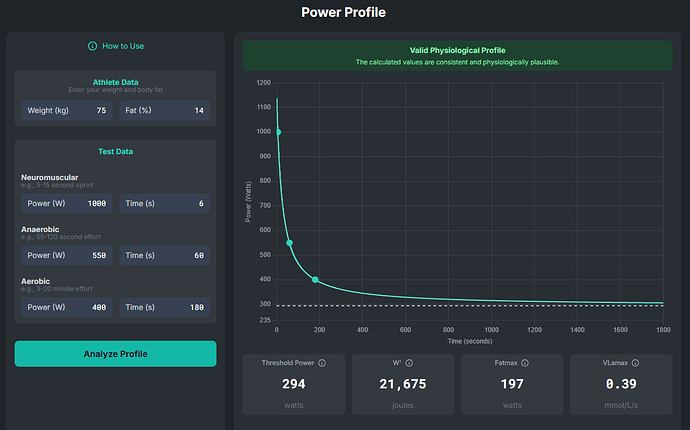690x430 pixels.
Task: Click the Valid Physiological Profile banner
Action: 457,55
